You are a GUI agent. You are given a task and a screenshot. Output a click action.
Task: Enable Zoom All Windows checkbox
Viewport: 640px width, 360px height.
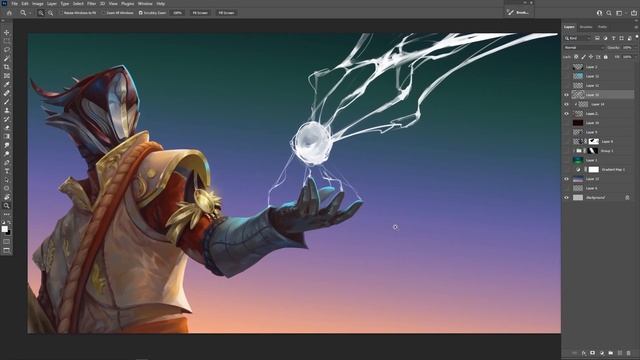point(104,13)
